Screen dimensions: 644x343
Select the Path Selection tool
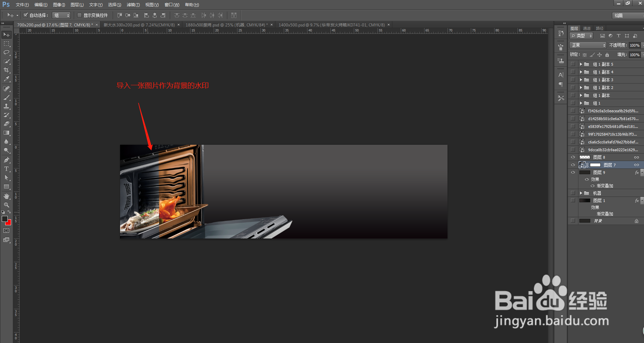(6, 178)
